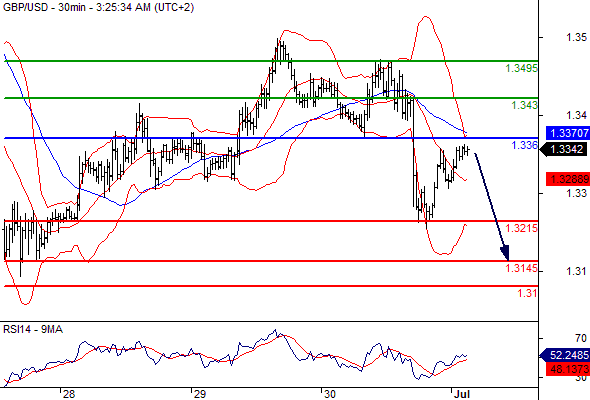Click the 1.3145 support level label

pyautogui.click(x=522, y=268)
